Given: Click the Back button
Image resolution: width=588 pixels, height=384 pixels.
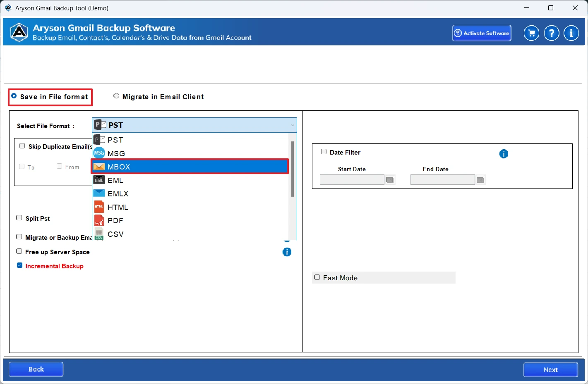Looking at the screenshot, I should (36, 369).
